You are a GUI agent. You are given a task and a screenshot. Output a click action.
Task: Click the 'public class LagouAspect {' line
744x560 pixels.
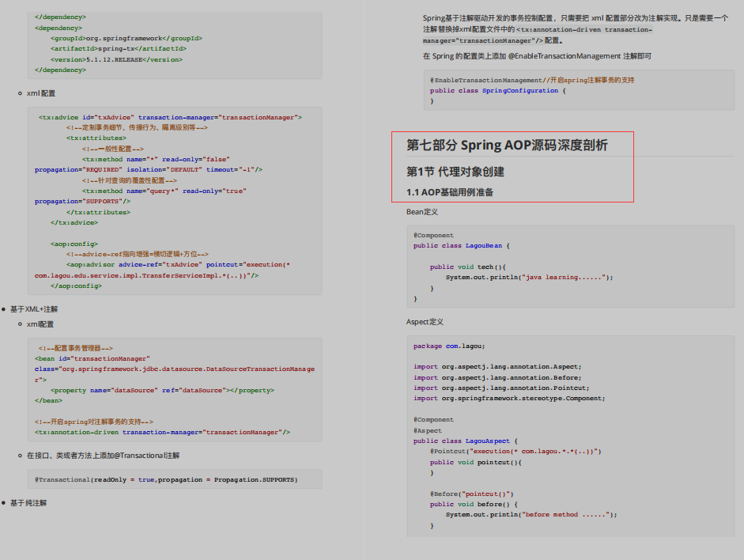[x=466, y=441]
